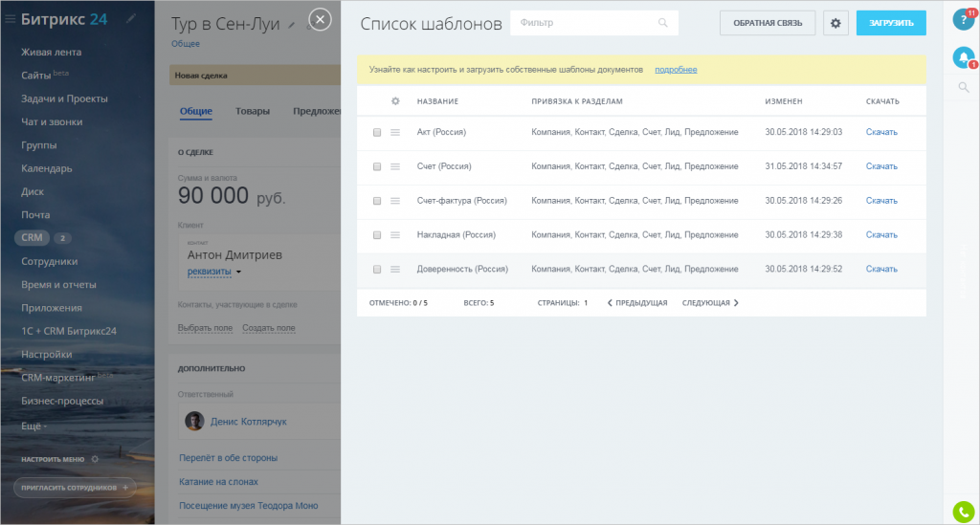Click the Выбрать поле link

click(205, 328)
